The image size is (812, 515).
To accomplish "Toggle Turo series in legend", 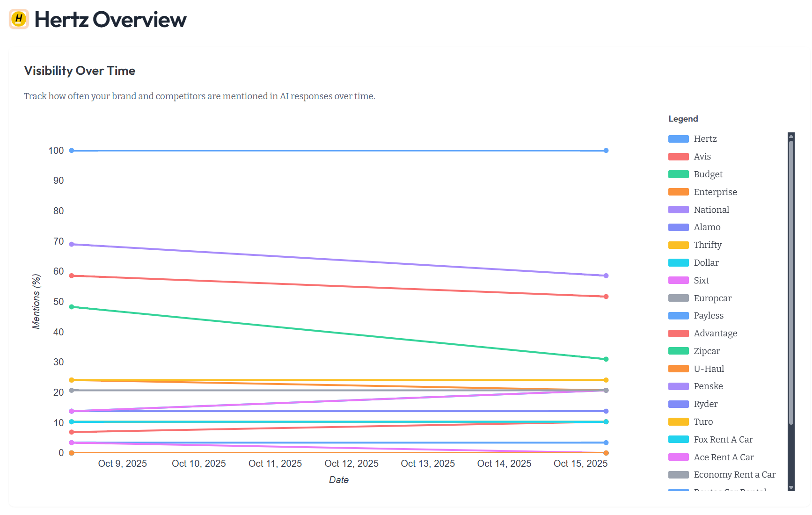I will 703,422.
